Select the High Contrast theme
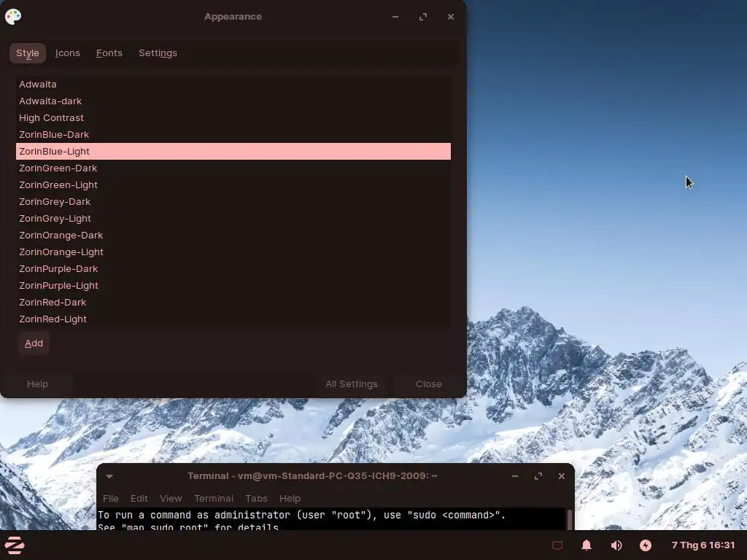 233,117
